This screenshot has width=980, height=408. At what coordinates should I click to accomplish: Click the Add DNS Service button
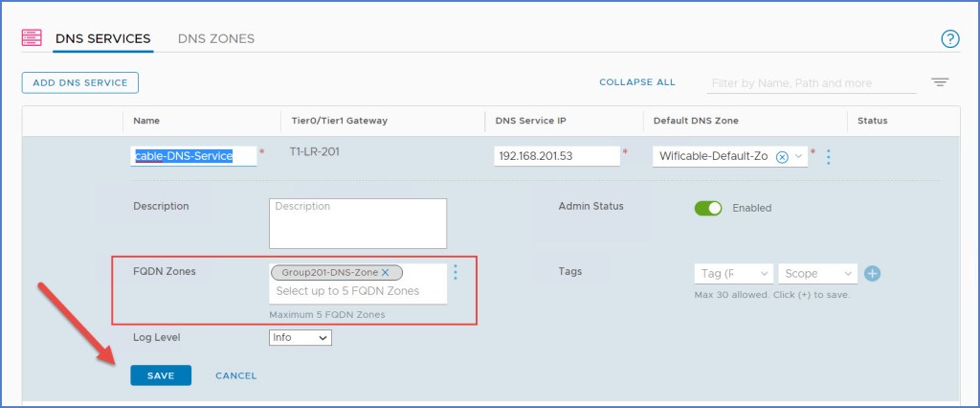[80, 82]
